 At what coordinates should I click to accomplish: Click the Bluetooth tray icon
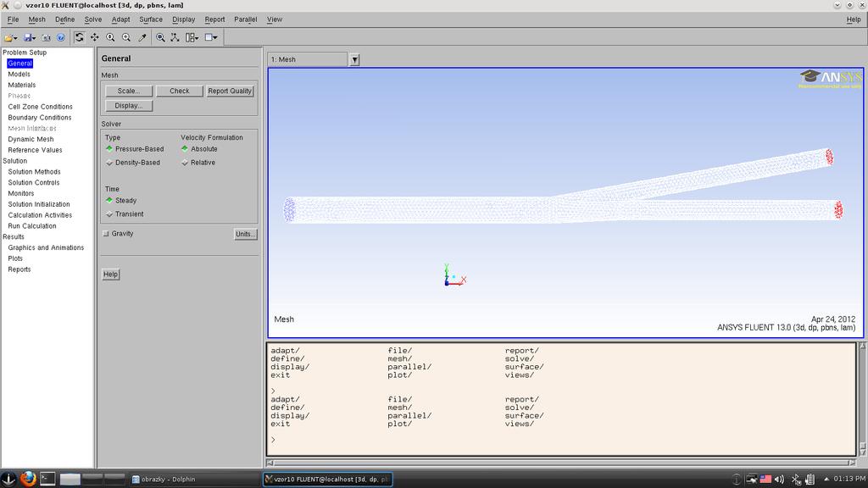coord(796,480)
